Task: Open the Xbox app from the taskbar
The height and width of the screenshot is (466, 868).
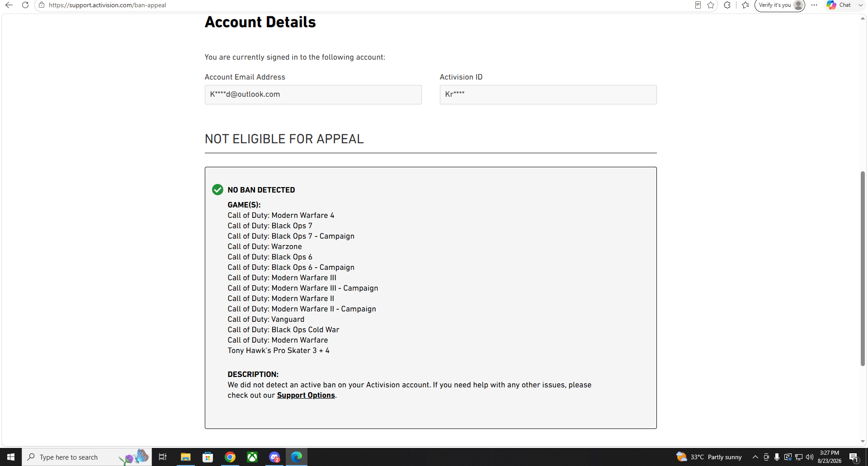Action: (252, 457)
